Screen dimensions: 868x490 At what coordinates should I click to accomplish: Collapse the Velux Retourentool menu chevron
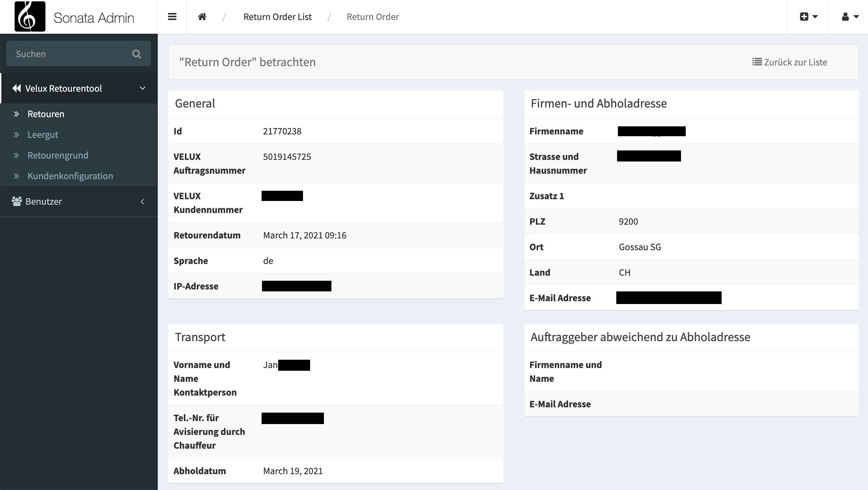(x=142, y=88)
